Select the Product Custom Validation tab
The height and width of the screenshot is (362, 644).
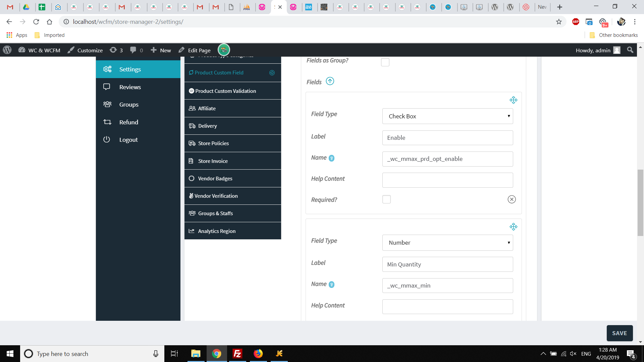pyautogui.click(x=232, y=91)
